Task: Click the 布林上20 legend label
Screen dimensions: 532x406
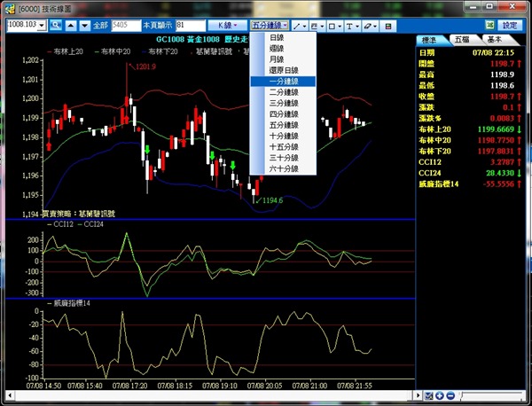Action: (x=68, y=51)
